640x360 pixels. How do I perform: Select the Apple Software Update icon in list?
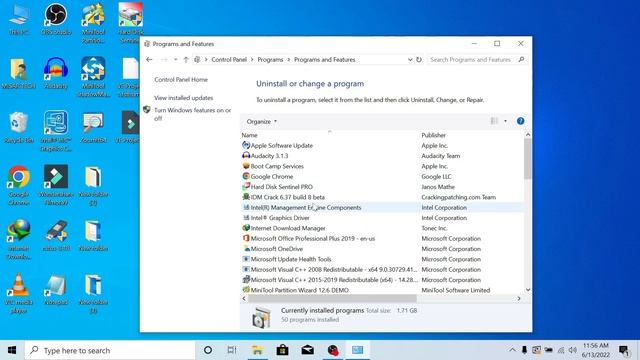point(246,145)
